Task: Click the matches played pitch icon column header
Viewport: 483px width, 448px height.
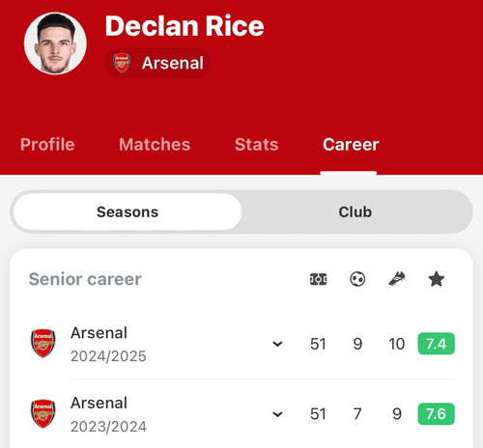Action: coord(318,279)
